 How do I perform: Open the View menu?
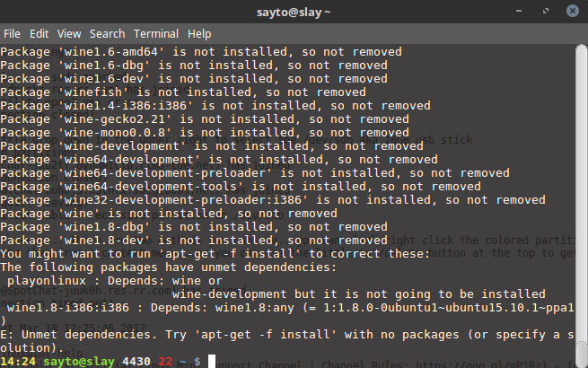pyautogui.click(x=69, y=34)
